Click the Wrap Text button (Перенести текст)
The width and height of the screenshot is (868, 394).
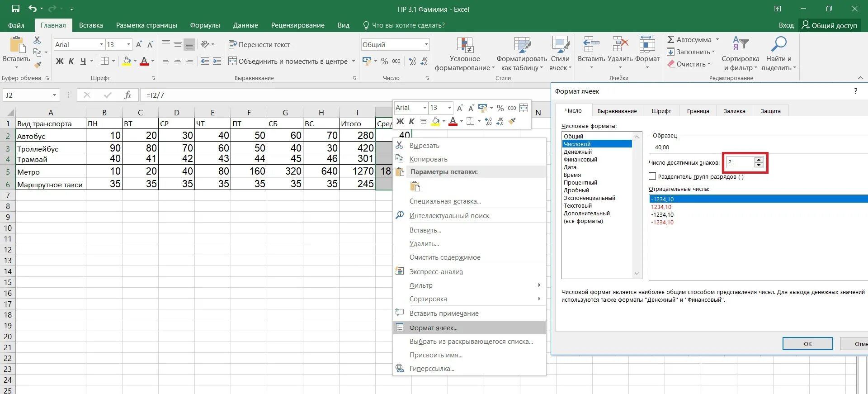click(259, 44)
